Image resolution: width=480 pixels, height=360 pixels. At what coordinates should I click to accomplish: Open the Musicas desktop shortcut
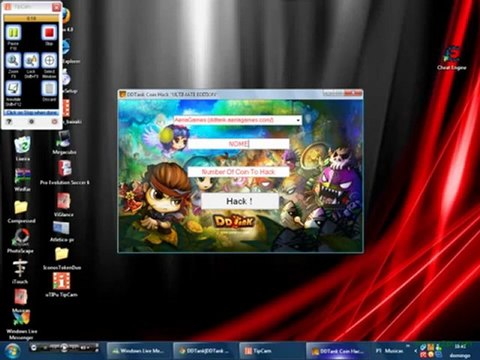pyautogui.click(x=21, y=301)
